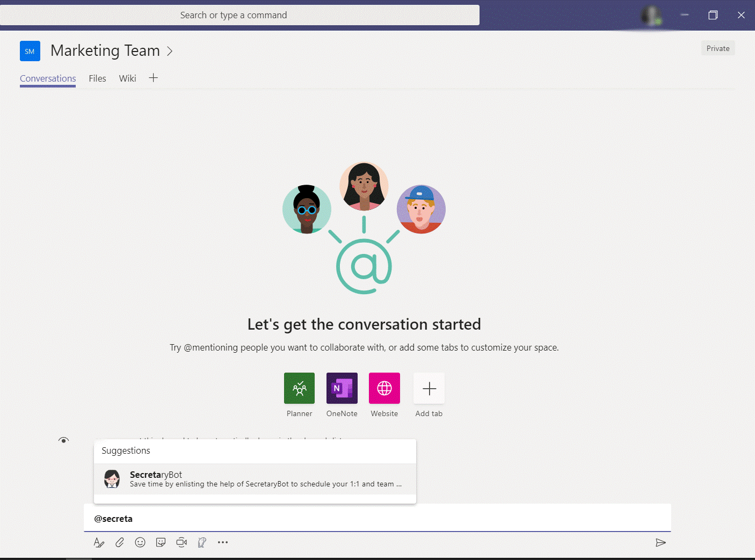This screenshot has height=560, width=755.
Task: Attach a file with the paperclip icon
Action: coord(120,542)
